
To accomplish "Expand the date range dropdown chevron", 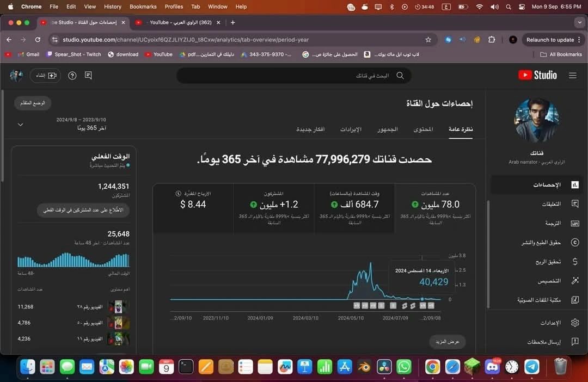I will click(21, 125).
